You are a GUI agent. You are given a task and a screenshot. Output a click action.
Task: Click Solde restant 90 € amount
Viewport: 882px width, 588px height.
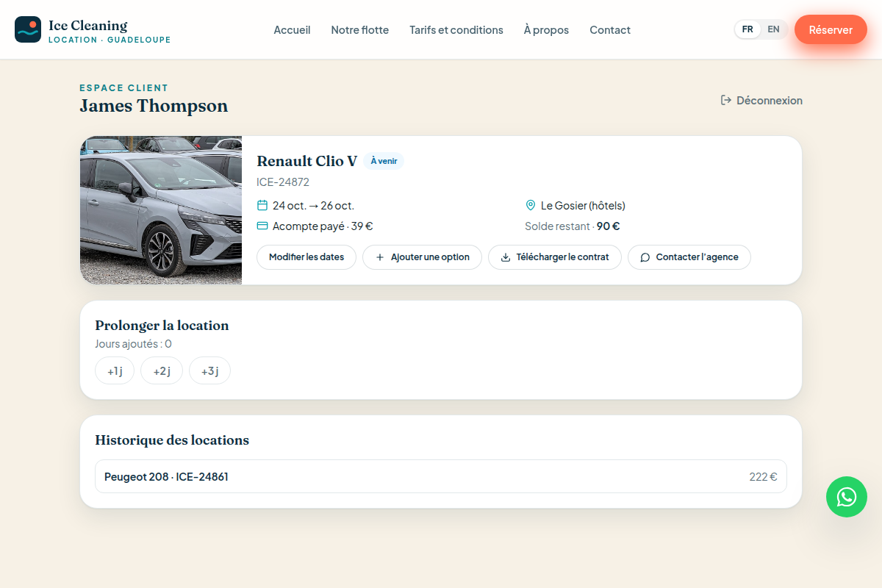pyautogui.click(x=573, y=226)
